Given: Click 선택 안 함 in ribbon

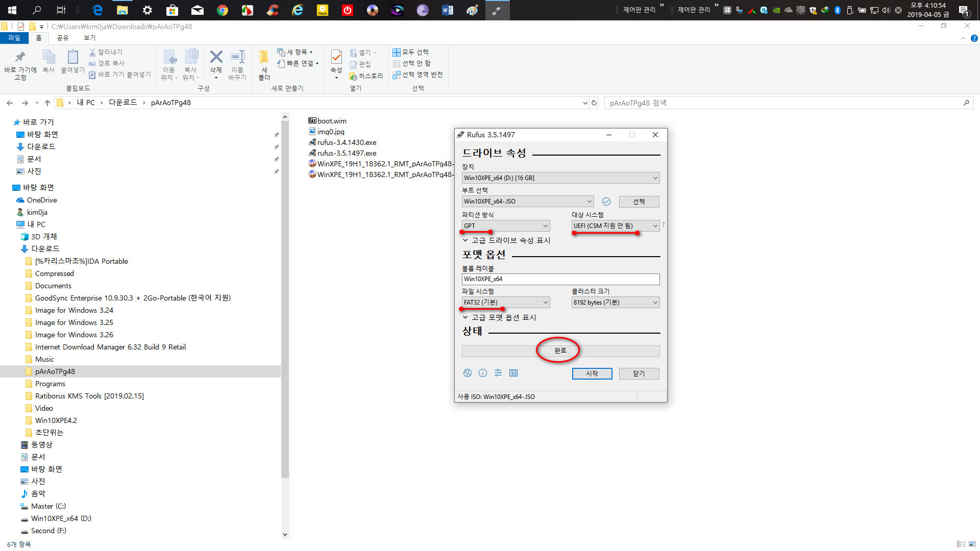Looking at the screenshot, I should 411,63.
